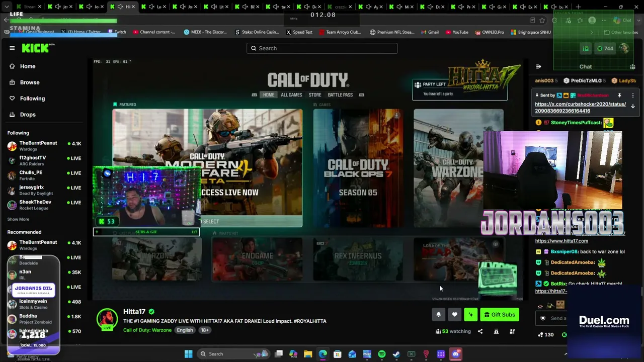The width and height of the screenshot is (644, 362).
Task: Open f12ghostTV's channel from Following list
Action: tap(44, 160)
